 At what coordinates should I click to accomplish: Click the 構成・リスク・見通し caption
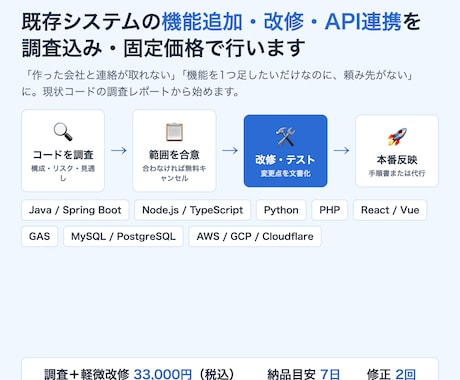tap(63, 173)
